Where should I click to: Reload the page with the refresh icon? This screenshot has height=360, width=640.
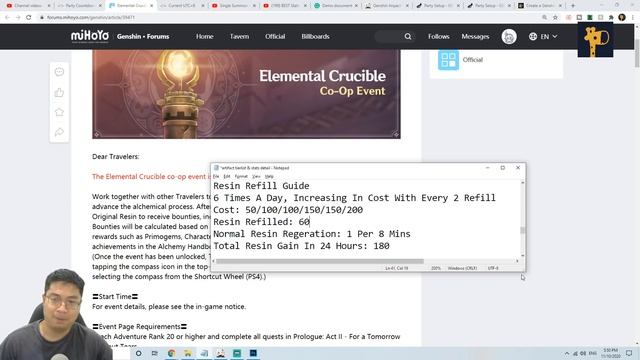(x=29, y=17)
